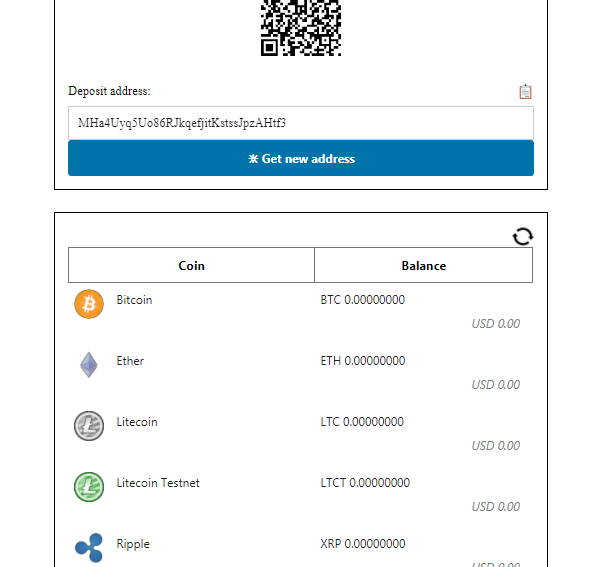This screenshot has height=567, width=614.
Task: Open the Ether coin name
Action: (130, 361)
